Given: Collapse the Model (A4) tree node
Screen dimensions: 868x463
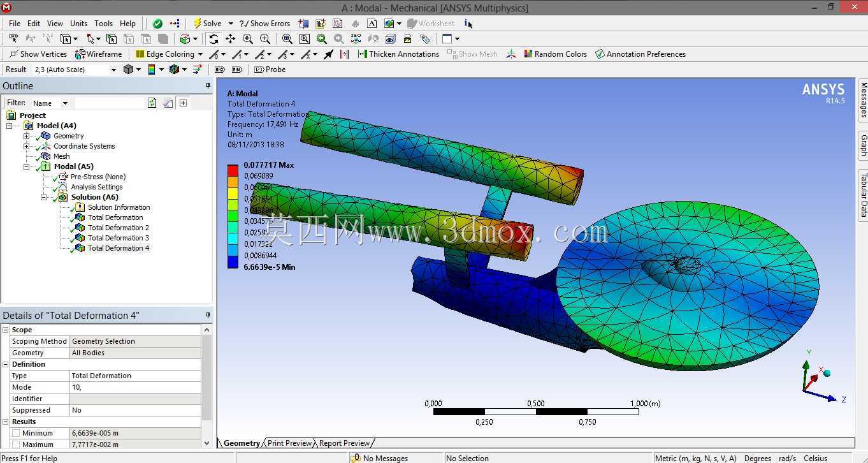Looking at the screenshot, I should pyautogui.click(x=10, y=126).
